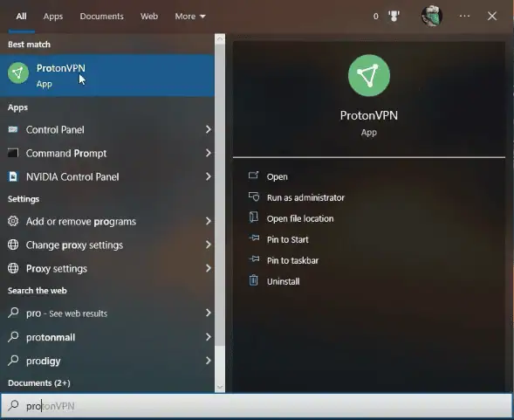Open the Proxy settings result
This screenshot has width=514, height=420.
[x=107, y=268]
